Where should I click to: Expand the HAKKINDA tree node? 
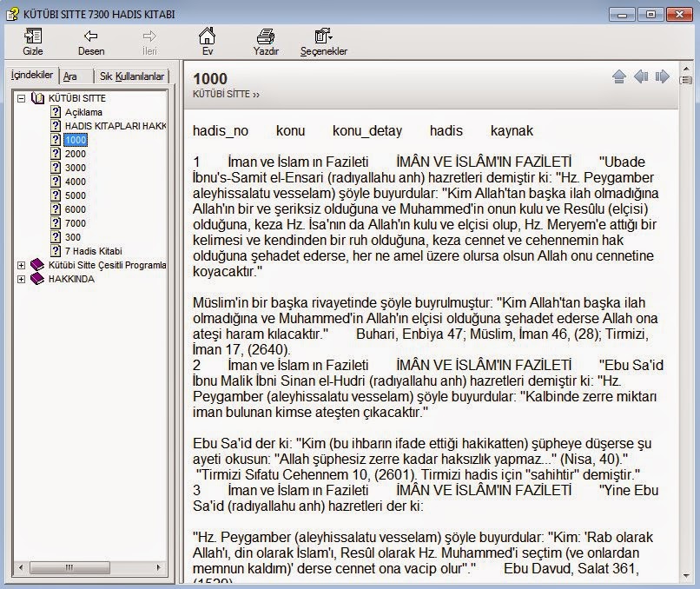22,279
